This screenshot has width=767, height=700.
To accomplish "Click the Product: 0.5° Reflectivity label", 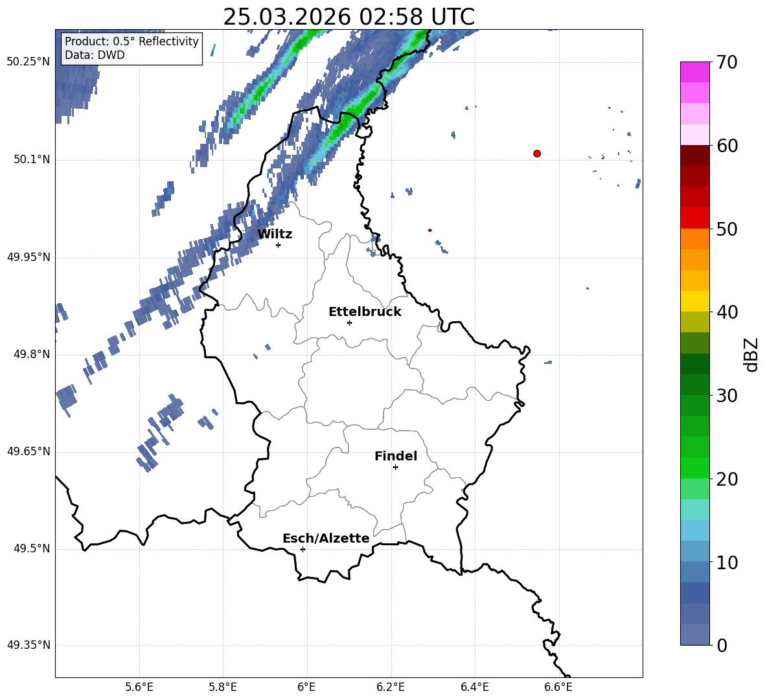I will [132, 41].
